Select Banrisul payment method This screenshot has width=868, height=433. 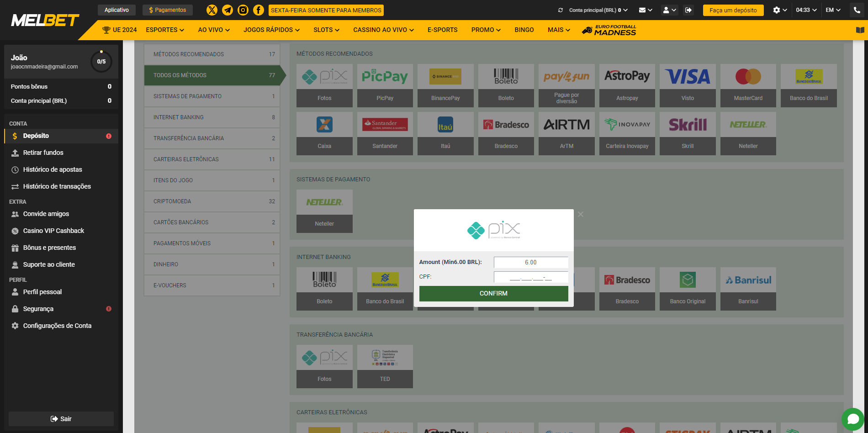748,289
